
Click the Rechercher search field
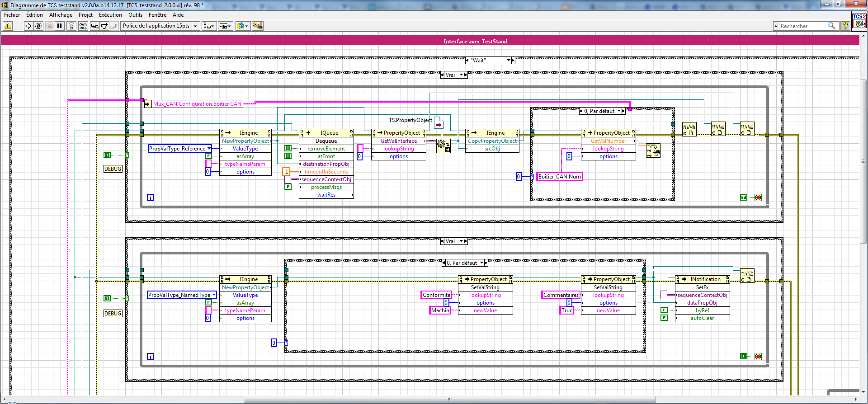tap(803, 26)
